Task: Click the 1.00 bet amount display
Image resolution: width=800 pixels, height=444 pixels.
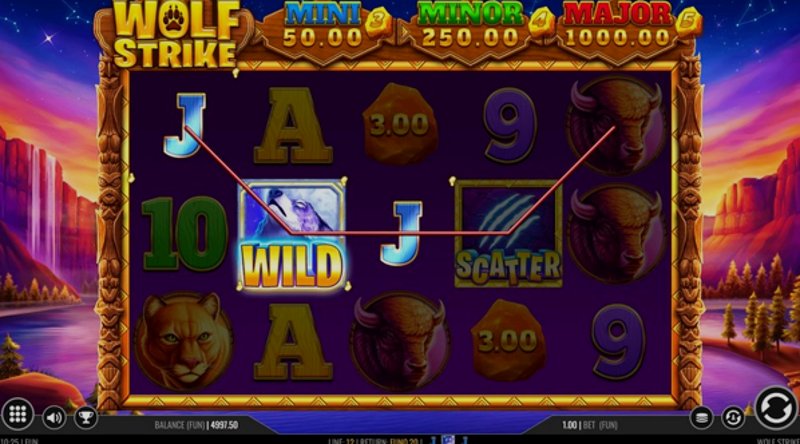Action: [569, 425]
